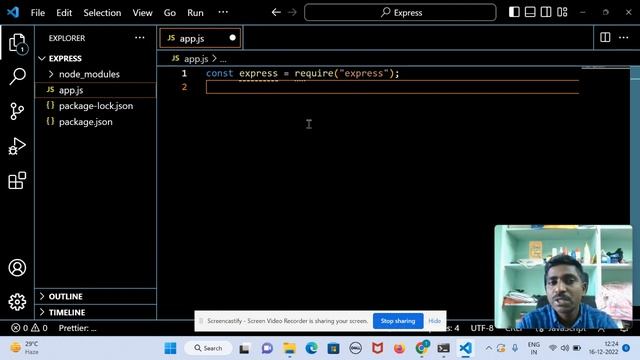Open Google Chrome on taskbar
This screenshot has height=360, width=640.
[421, 349]
